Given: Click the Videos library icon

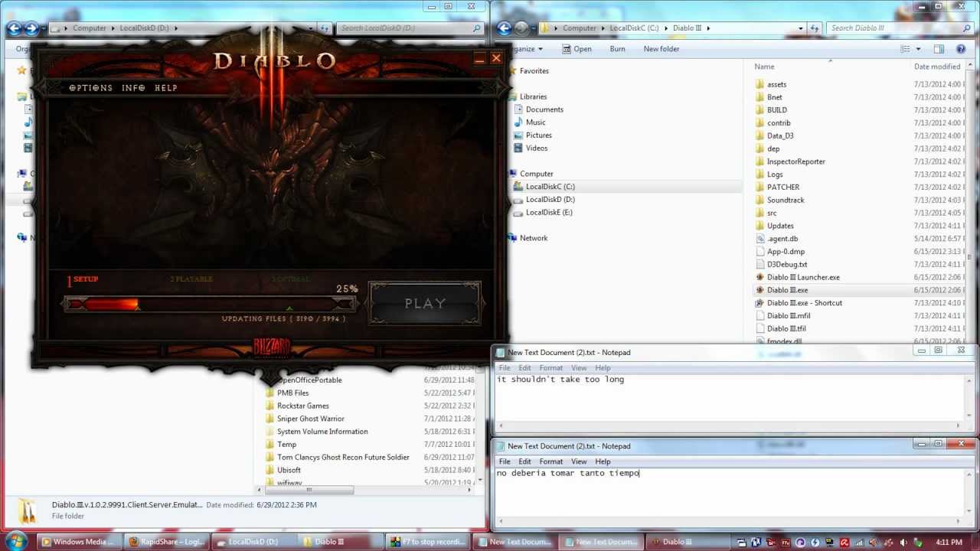Looking at the screenshot, I should [x=518, y=148].
